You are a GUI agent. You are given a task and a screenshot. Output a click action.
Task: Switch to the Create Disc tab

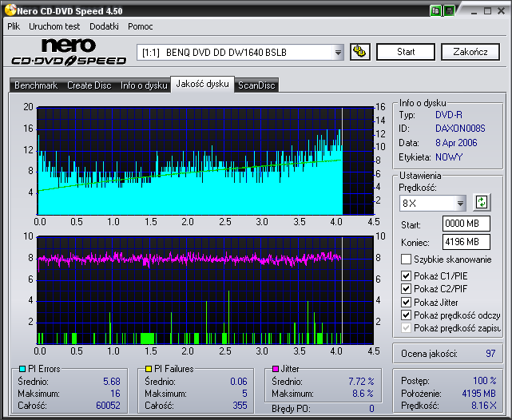tap(89, 85)
